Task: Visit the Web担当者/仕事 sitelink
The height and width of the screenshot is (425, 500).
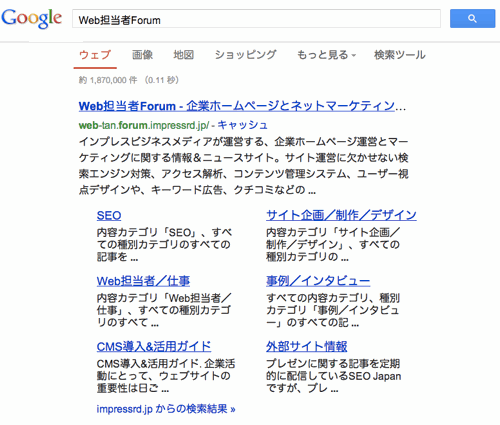Action: (x=143, y=281)
